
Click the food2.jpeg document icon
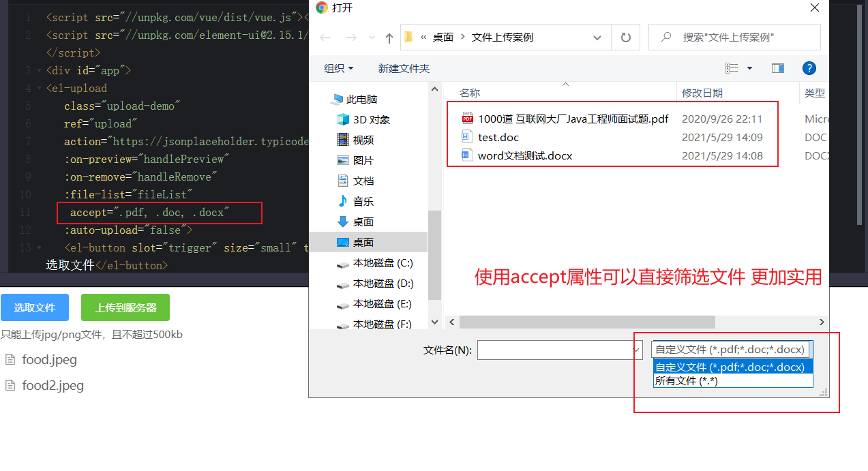pos(10,385)
